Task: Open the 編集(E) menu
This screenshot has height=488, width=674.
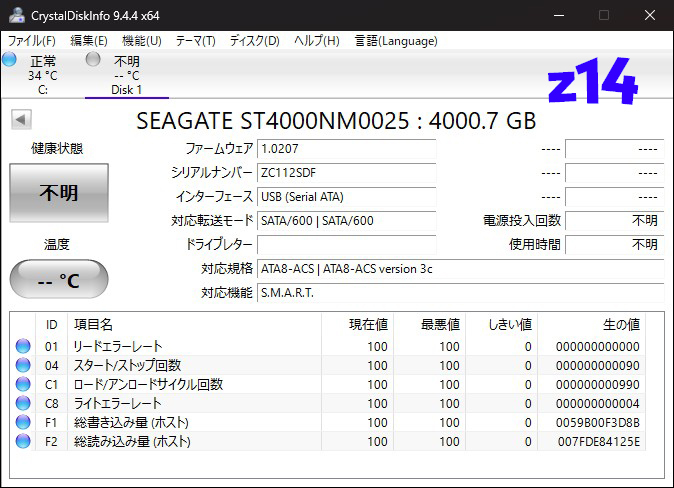Action: (x=89, y=41)
